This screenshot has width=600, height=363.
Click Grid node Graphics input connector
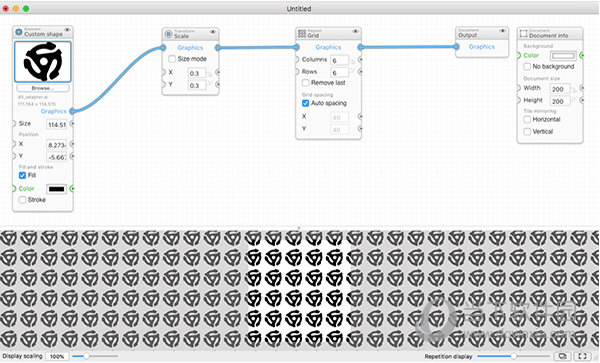click(x=297, y=47)
